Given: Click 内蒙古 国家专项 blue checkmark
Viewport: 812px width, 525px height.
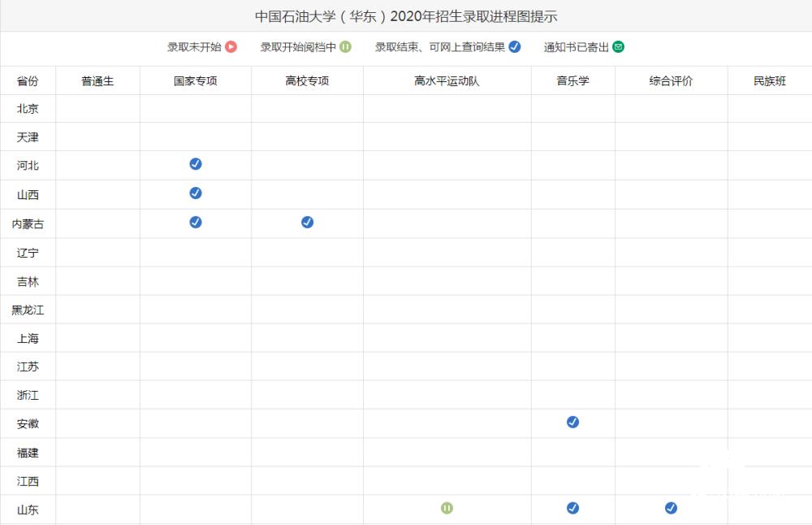Looking at the screenshot, I should [196, 222].
